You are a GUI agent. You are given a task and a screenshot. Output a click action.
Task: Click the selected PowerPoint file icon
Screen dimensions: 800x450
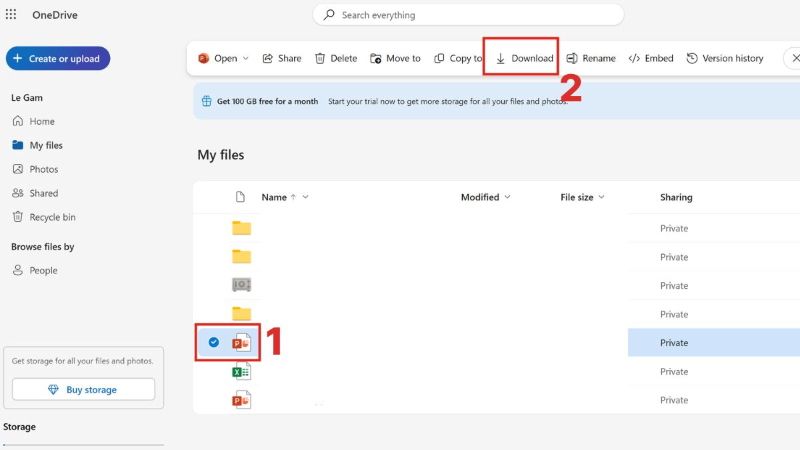[241, 342]
